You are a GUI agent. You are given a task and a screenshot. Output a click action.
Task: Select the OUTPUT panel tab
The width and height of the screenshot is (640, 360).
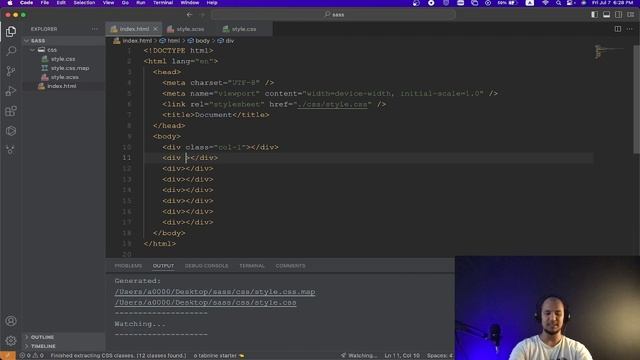(x=163, y=266)
